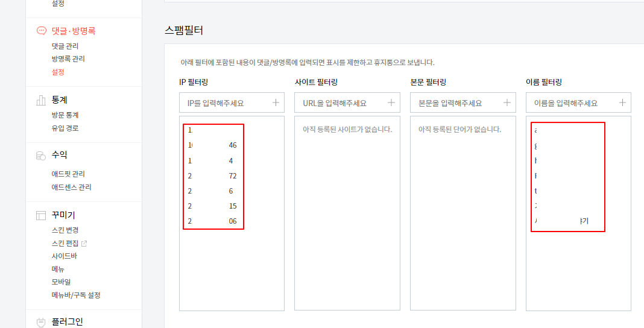
Task: Click the 아직 등록된 단어가 없습니다 message
Action: click(x=459, y=130)
